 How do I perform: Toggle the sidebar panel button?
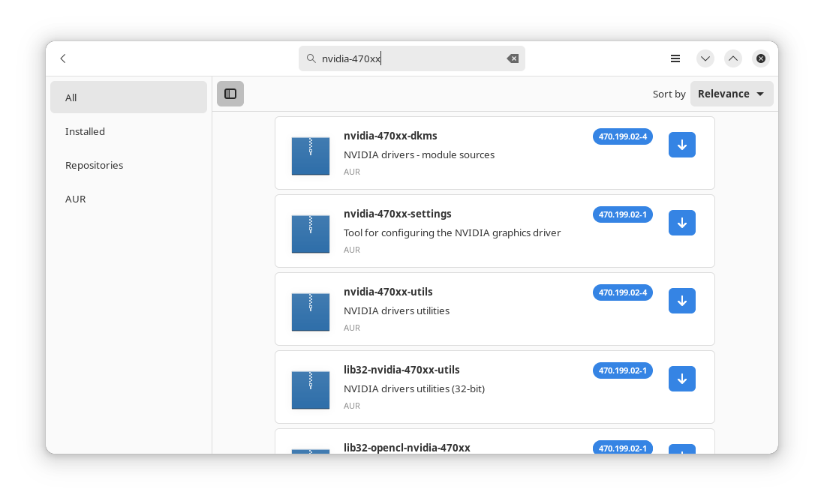pyautogui.click(x=230, y=94)
